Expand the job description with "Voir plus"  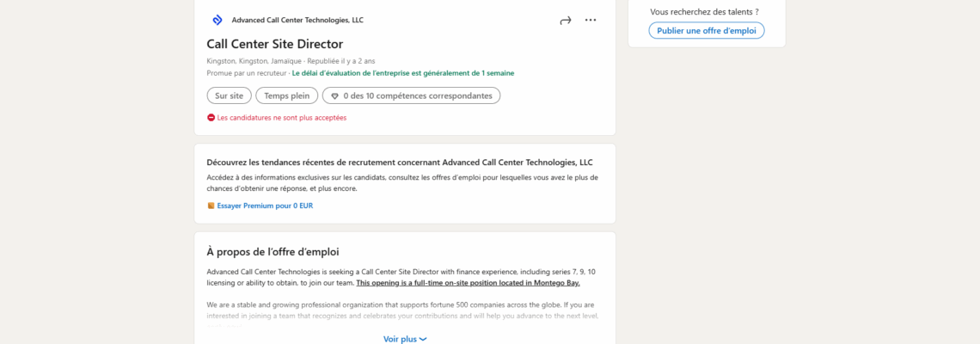405,339
